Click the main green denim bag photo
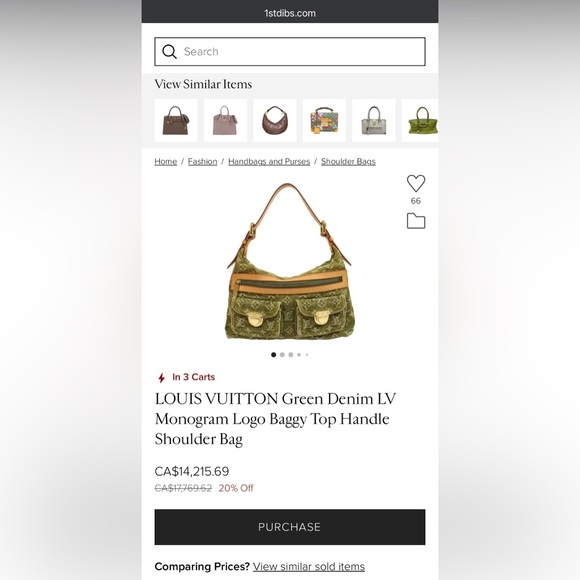 pos(290,261)
